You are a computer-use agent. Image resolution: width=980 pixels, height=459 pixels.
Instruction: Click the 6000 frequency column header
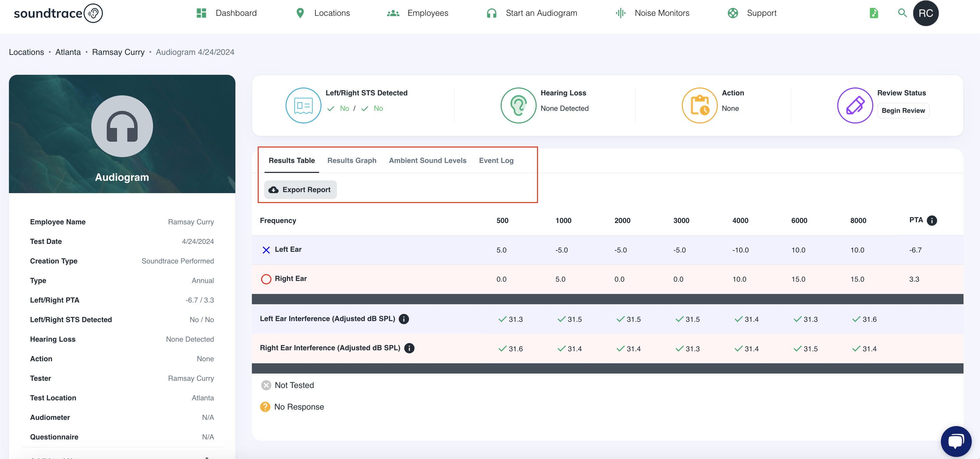pyautogui.click(x=799, y=221)
